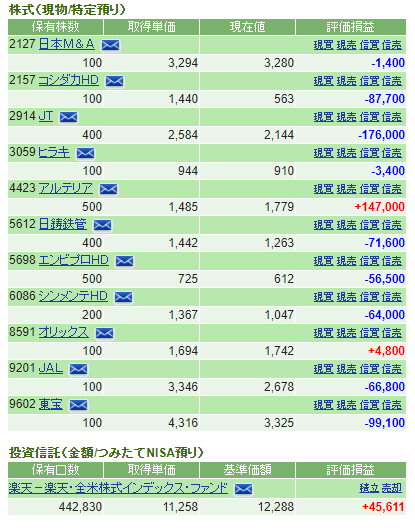
Task: Open the ヒラキ stock link
Action: click(54, 152)
